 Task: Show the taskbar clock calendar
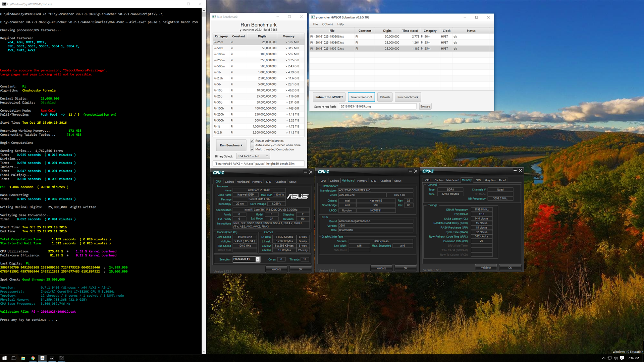point(634,358)
